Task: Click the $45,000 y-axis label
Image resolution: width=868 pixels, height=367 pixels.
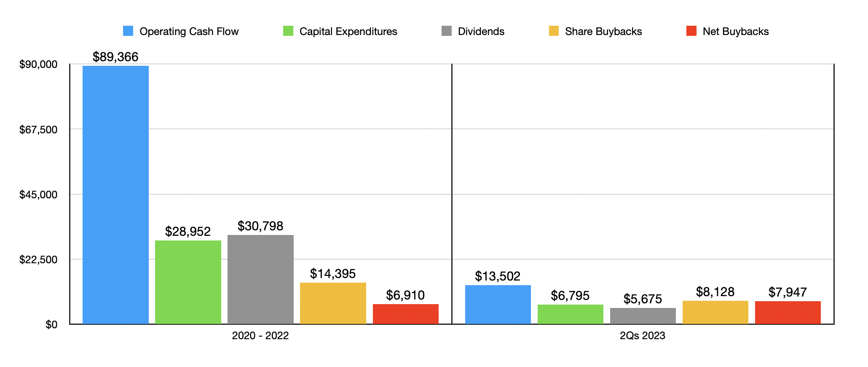Action: (x=38, y=194)
